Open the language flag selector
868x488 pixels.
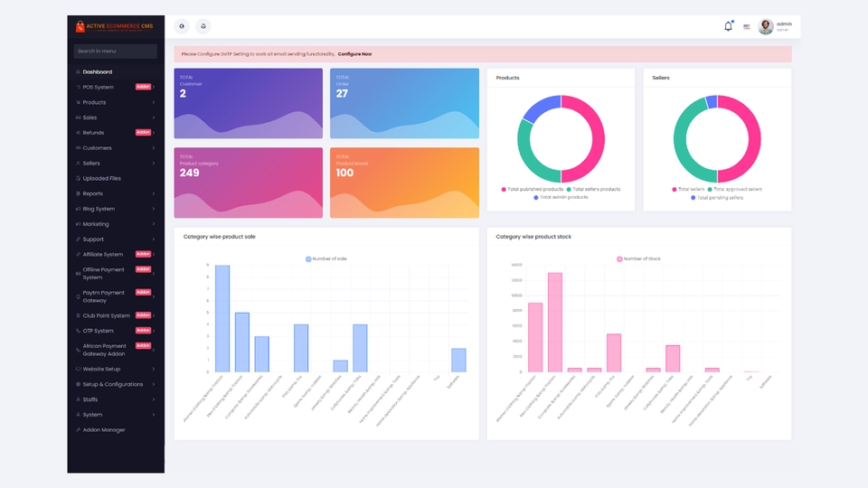(x=746, y=26)
